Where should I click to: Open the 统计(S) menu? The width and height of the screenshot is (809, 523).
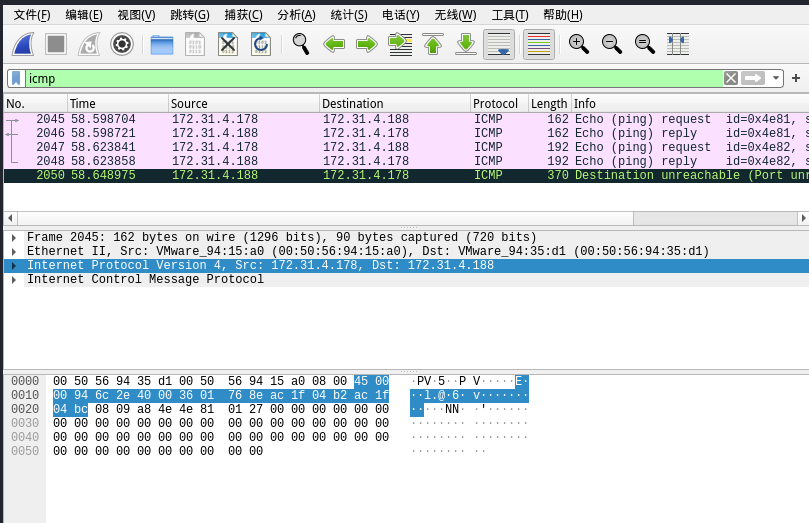(x=349, y=15)
